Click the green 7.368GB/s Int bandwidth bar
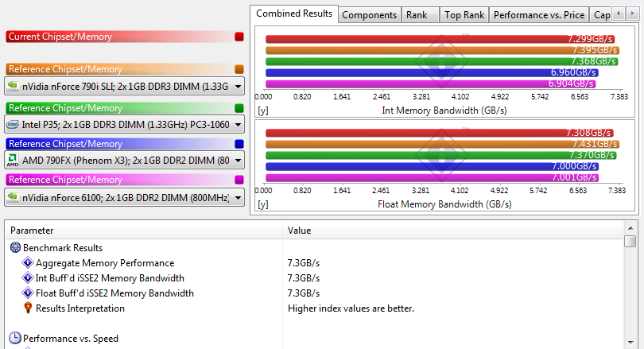This screenshot has width=644, height=349. pyautogui.click(x=441, y=61)
